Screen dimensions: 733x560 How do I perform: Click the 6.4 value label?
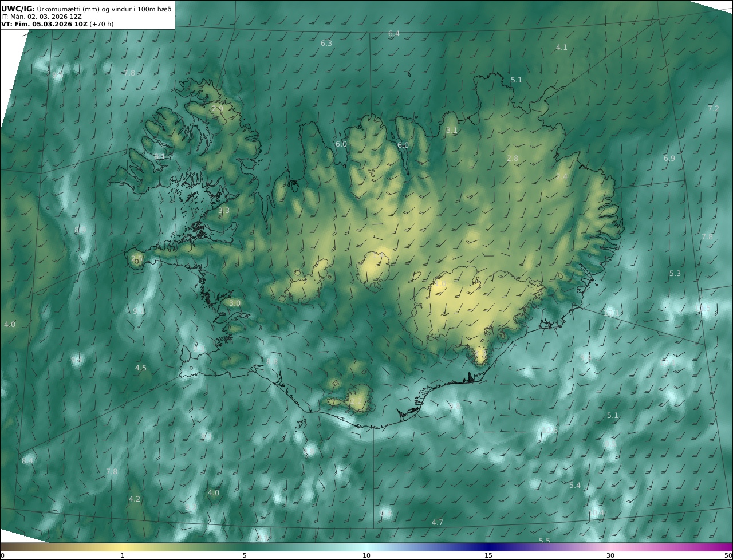click(394, 34)
